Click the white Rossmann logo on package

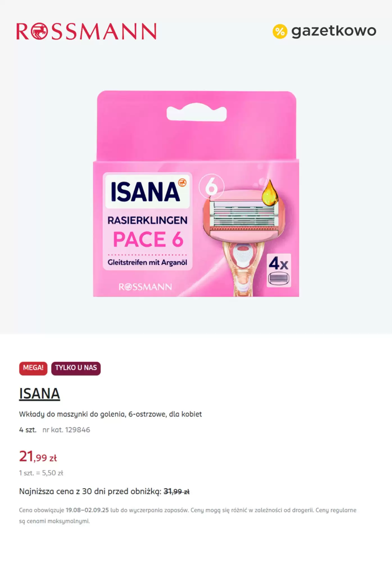(145, 287)
